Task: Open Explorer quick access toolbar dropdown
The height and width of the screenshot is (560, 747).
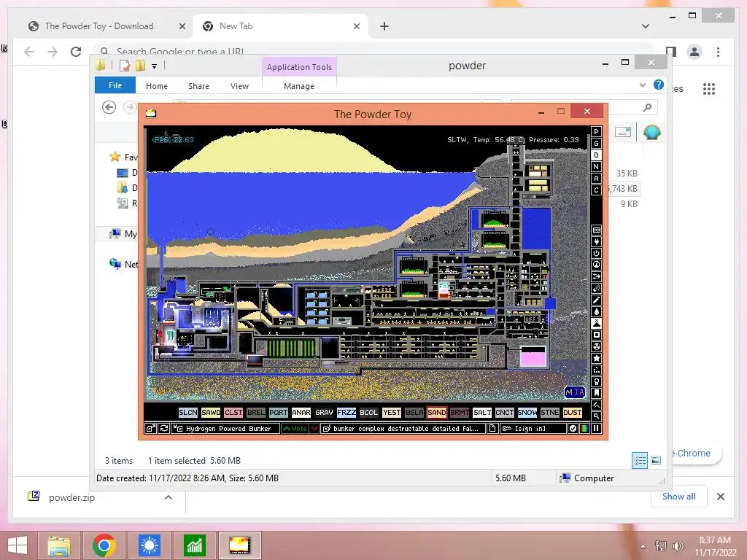Action: tap(155, 66)
